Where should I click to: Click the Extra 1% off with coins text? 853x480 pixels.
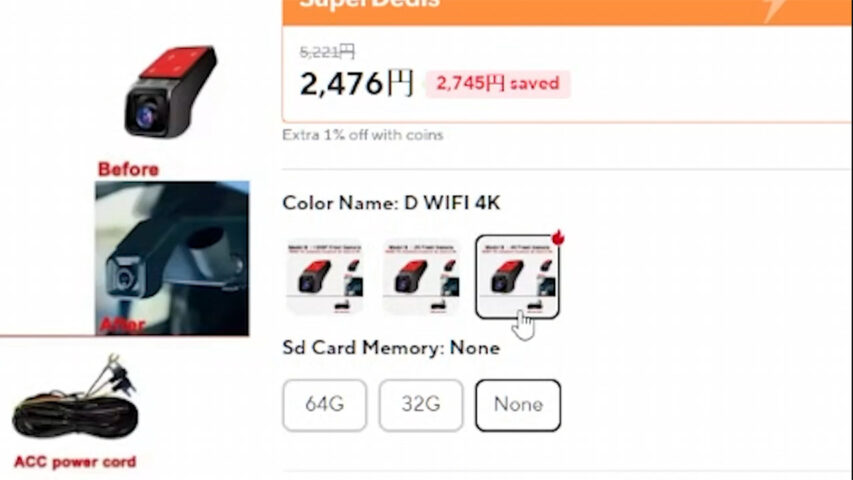coord(363,135)
